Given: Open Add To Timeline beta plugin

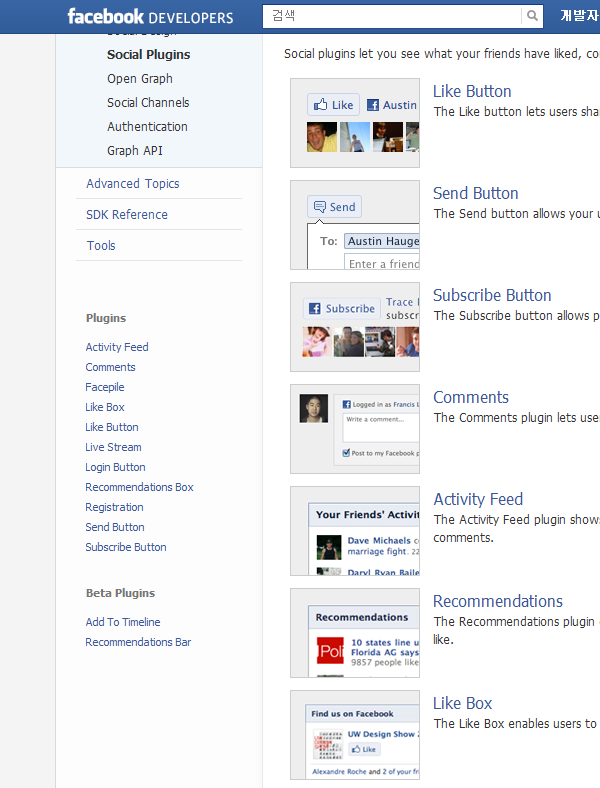Looking at the screenshot, I should point(123,622).
